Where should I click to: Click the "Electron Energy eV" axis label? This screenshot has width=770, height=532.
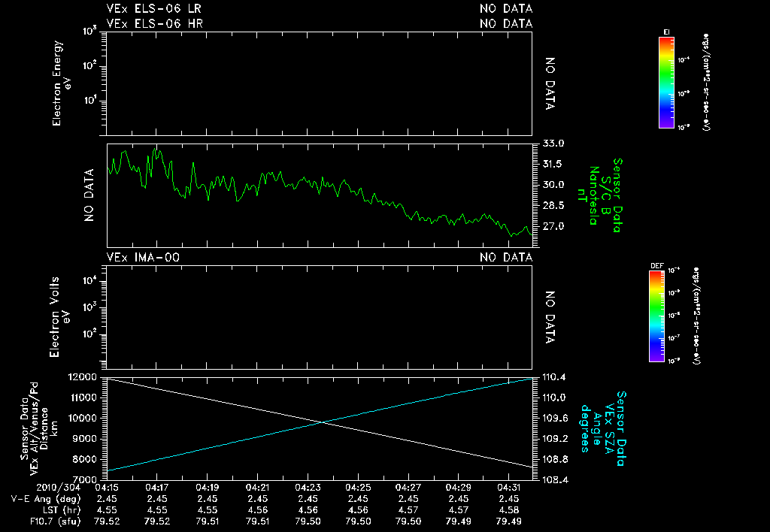coord(62,83)
